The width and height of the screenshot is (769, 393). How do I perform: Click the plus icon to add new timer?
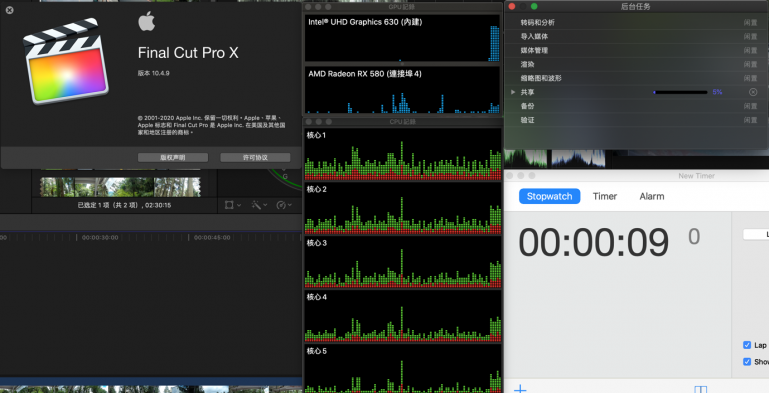520,389
